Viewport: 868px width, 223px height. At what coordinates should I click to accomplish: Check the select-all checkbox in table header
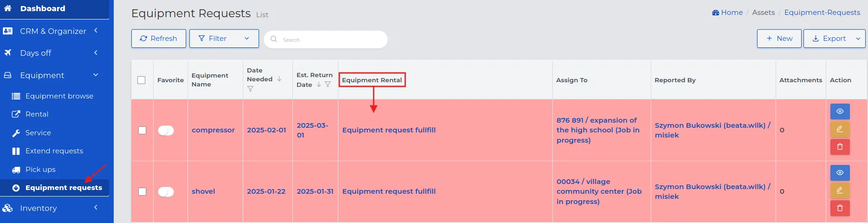tap(142, 80)
